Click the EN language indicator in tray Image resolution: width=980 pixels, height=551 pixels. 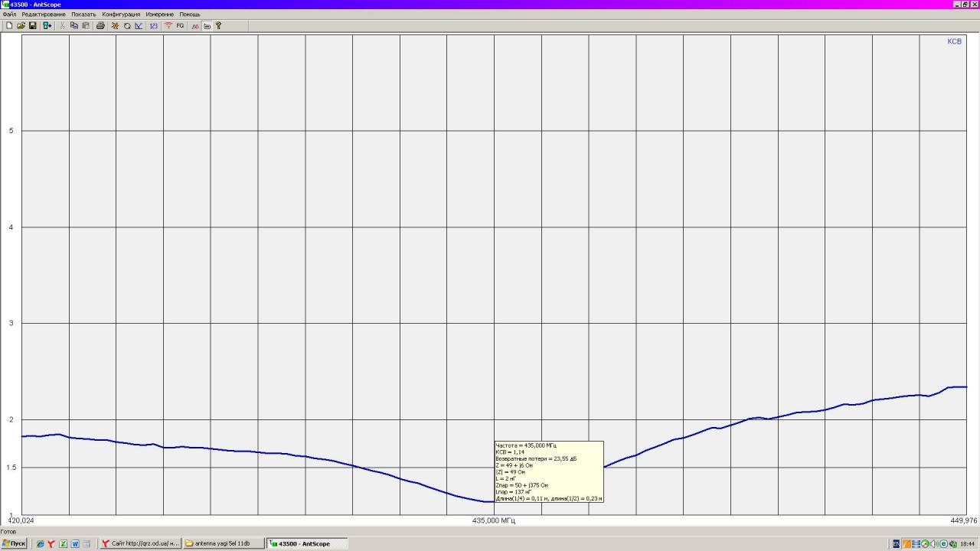(897, 544)
